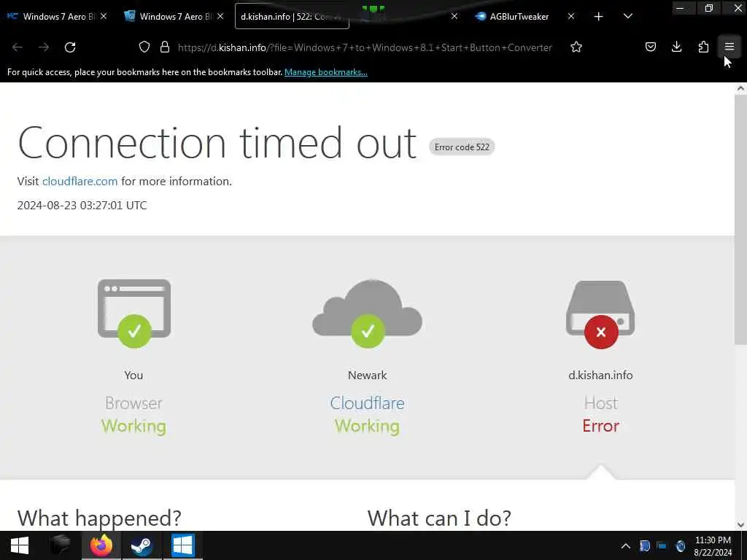Viewport: 747px width, 560px height.
Task: Open the taskbar clock and date
Action: 713,546
